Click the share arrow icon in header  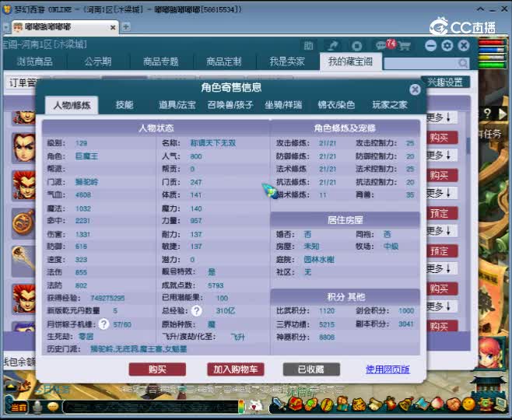click(333, 46)
